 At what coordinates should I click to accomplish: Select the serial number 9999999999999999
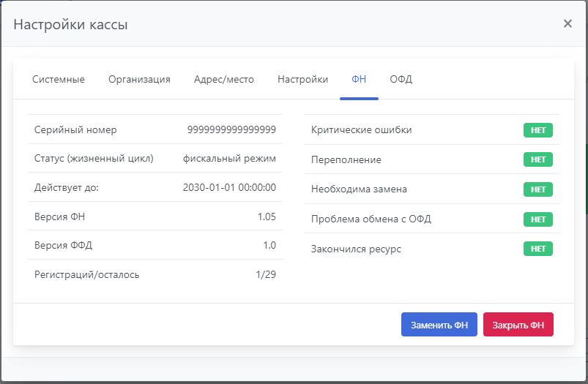click(x=231, y=130)
